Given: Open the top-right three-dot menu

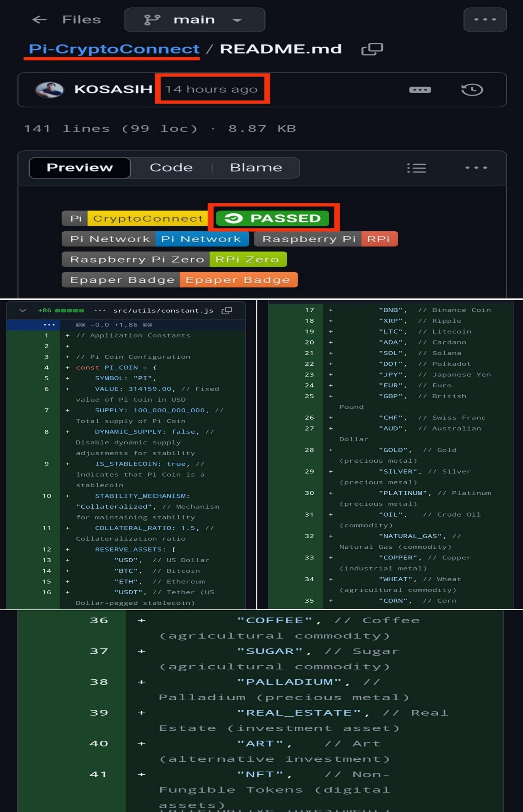Looking at the screenshot, I should [485, 19].
